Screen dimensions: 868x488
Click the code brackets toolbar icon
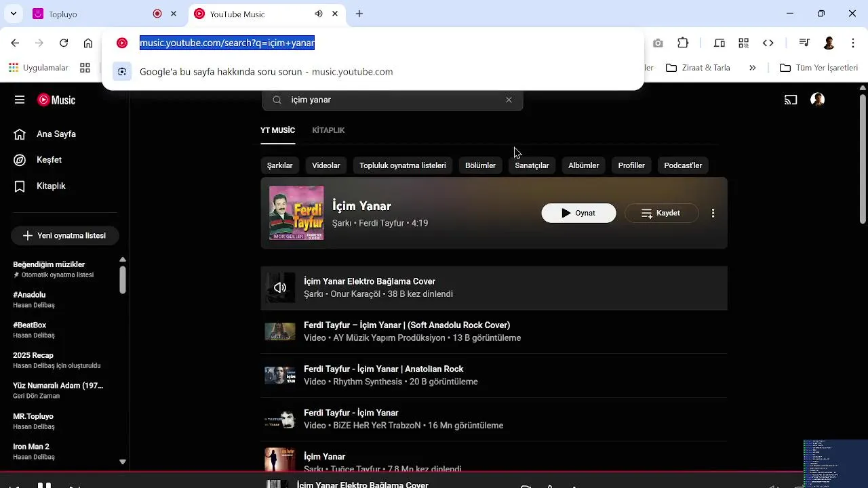(768, 43)
